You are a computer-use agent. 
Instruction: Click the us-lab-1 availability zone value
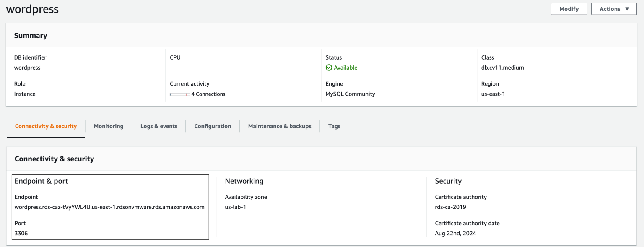click(235, 207)
